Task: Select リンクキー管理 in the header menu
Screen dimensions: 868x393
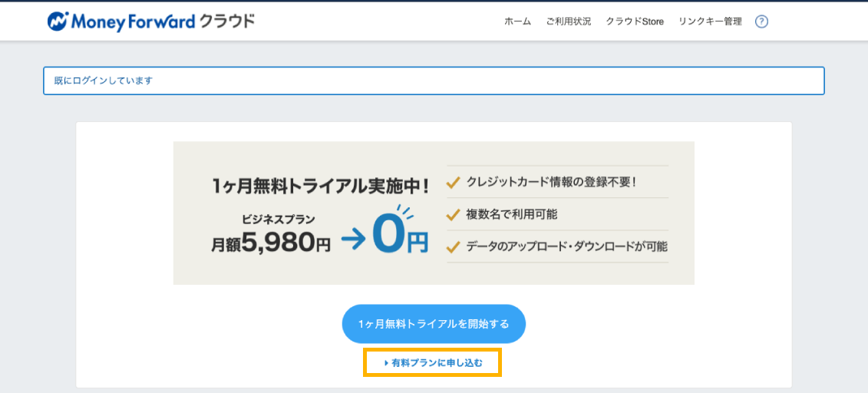Action: pos(710,21)
